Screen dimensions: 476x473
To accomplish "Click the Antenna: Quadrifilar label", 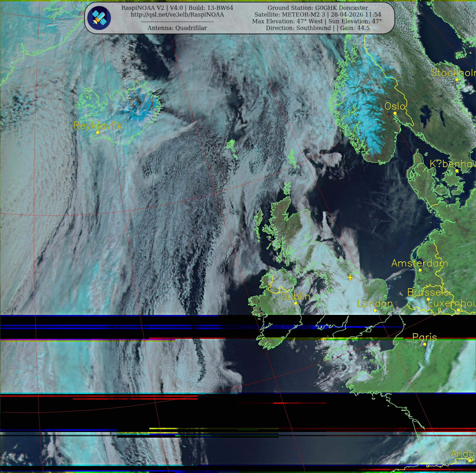I will pos(177,28).
